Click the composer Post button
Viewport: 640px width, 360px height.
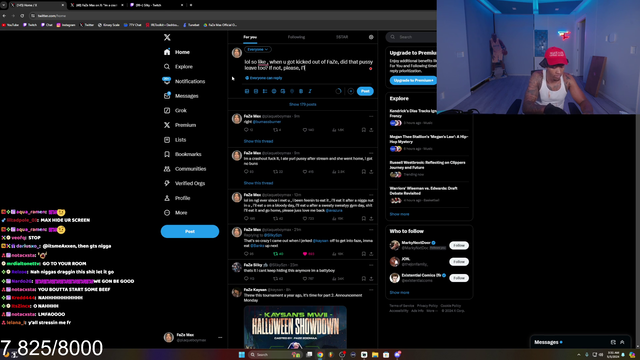tap(365, 91)
